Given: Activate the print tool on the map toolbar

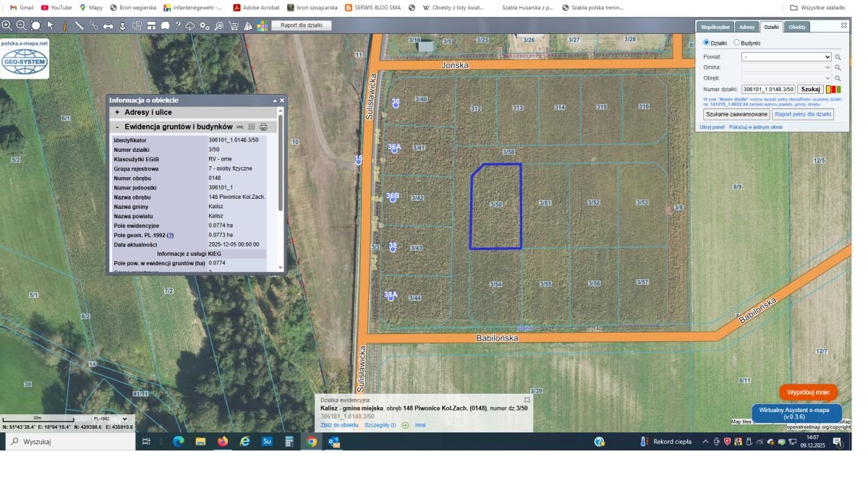Looking at the screenshot, I should [x=109, y=26].
